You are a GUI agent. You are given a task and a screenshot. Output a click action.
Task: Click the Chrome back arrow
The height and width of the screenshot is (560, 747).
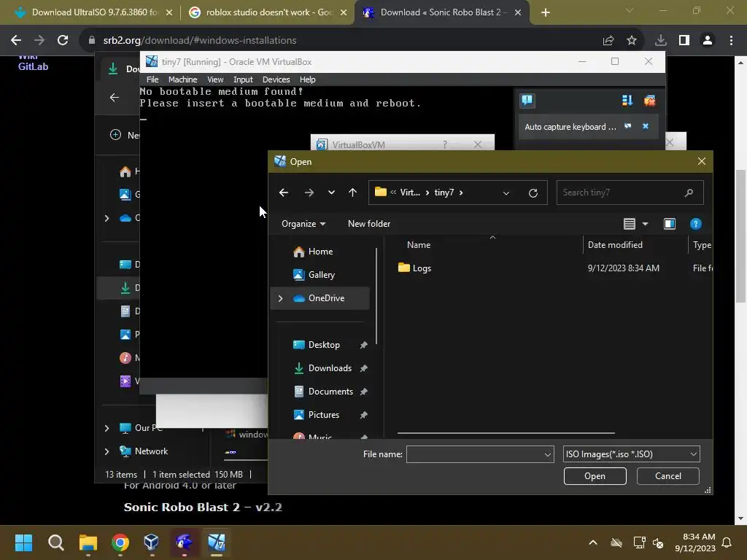point(16,41)
